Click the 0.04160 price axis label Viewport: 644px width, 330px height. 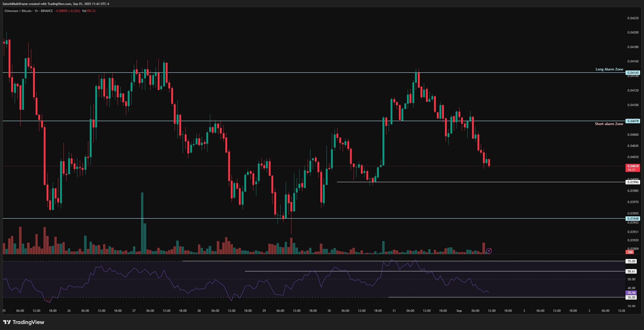[633, 61]
